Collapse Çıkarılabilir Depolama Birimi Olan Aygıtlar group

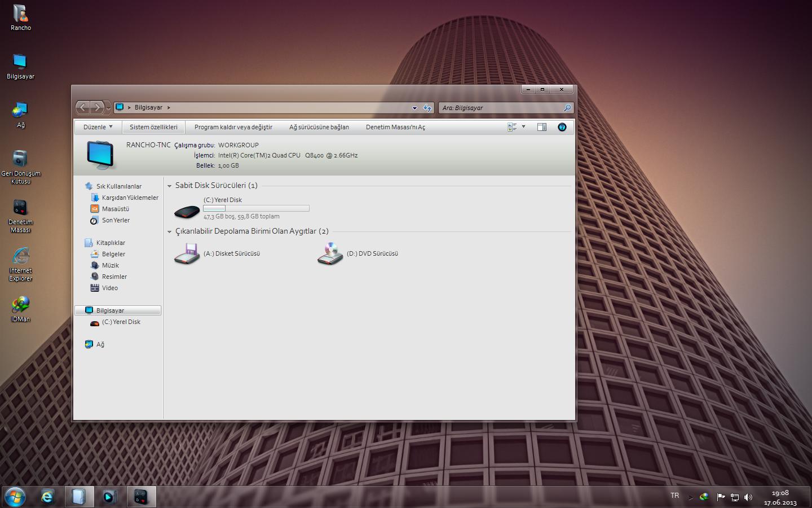[x=169, y=231]
